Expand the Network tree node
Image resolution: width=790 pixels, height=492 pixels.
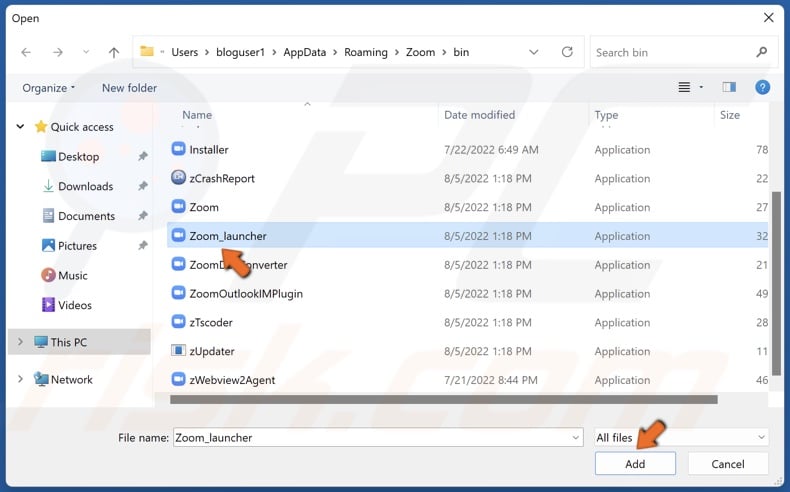coord(20,379)
